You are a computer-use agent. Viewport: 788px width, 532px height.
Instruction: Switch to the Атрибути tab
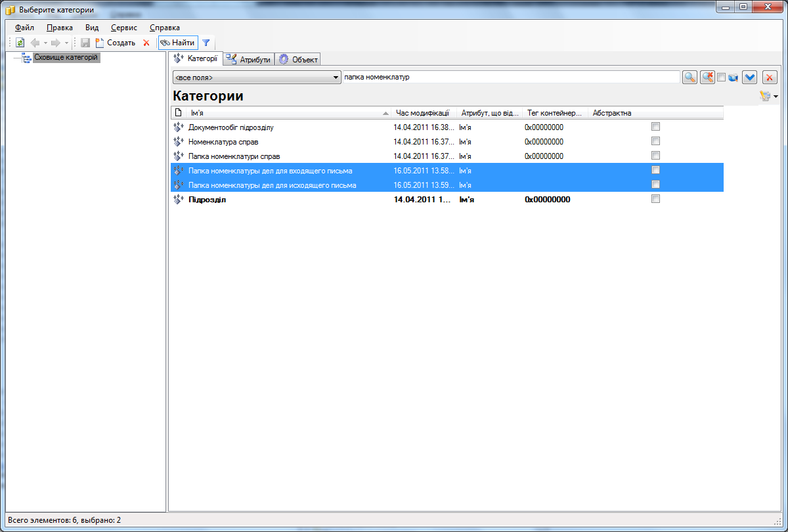pyautogui.click(x=249, y=59)
